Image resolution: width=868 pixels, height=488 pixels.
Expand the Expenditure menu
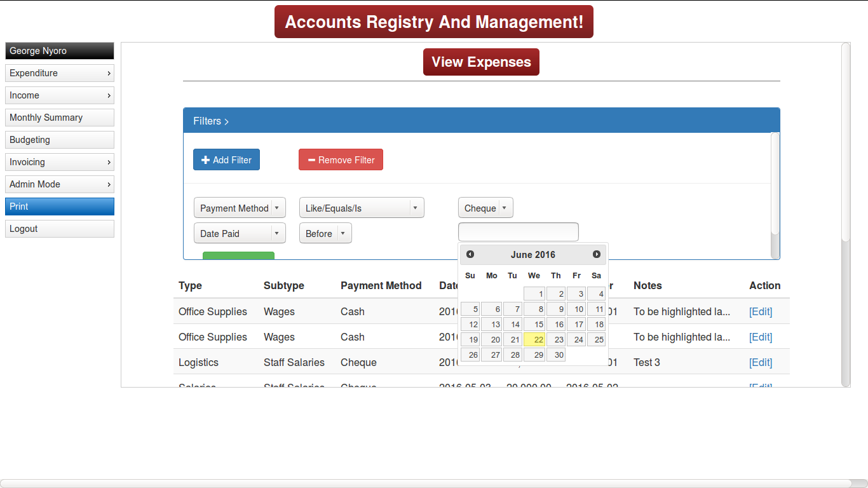60,73
